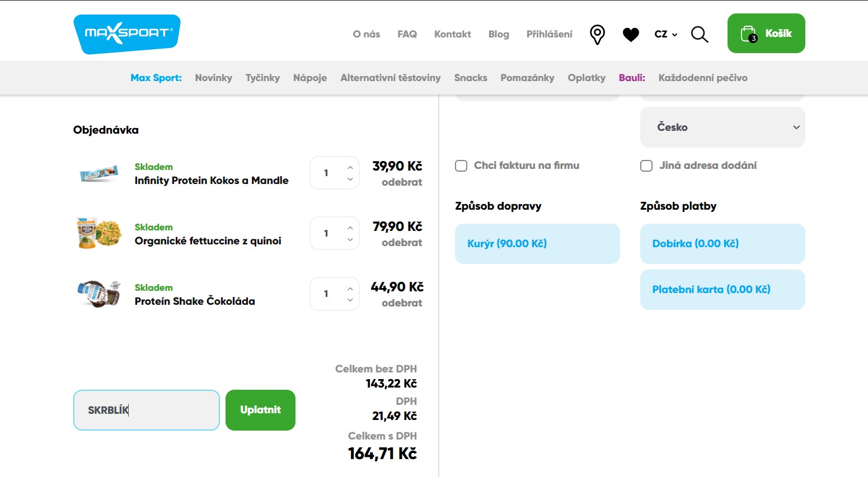868x477 pixels.
Task: Select the 143,22 Kč subtotal without DPH
Action: pos(391,384)
